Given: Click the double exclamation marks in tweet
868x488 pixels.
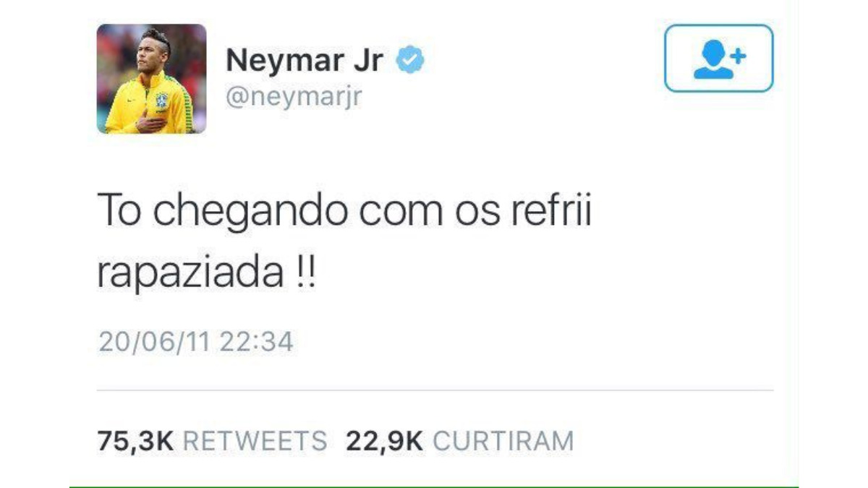Looking at the screenshot, I should [305, 275].
